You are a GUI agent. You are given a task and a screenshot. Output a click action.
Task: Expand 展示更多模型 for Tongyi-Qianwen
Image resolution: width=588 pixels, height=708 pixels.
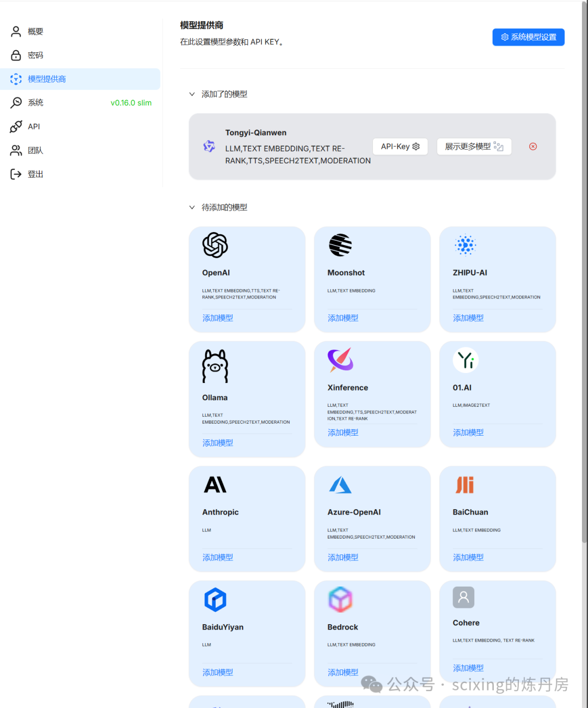(474, 147)
